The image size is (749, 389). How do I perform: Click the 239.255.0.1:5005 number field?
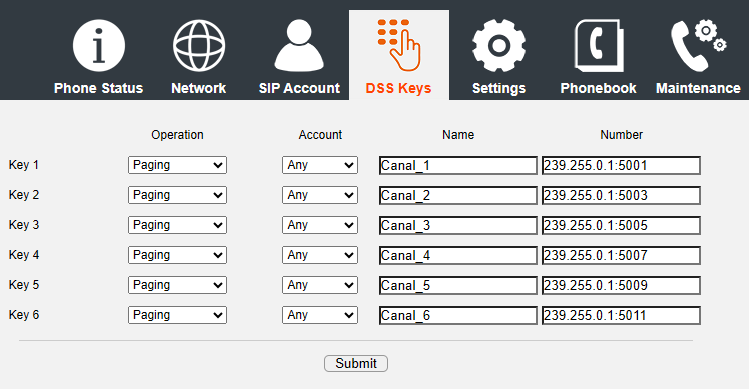[x=621, y=226]
